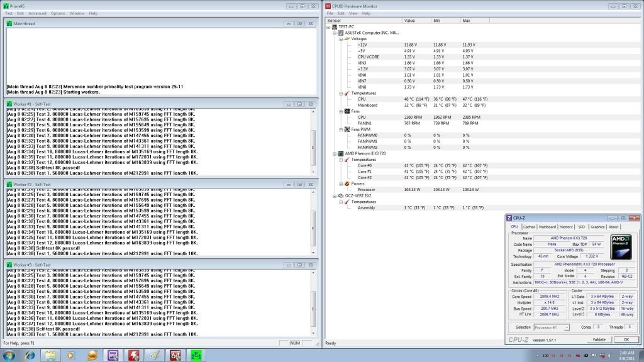
Task: Open HWMonitor View menu
Action: point(353,14)
